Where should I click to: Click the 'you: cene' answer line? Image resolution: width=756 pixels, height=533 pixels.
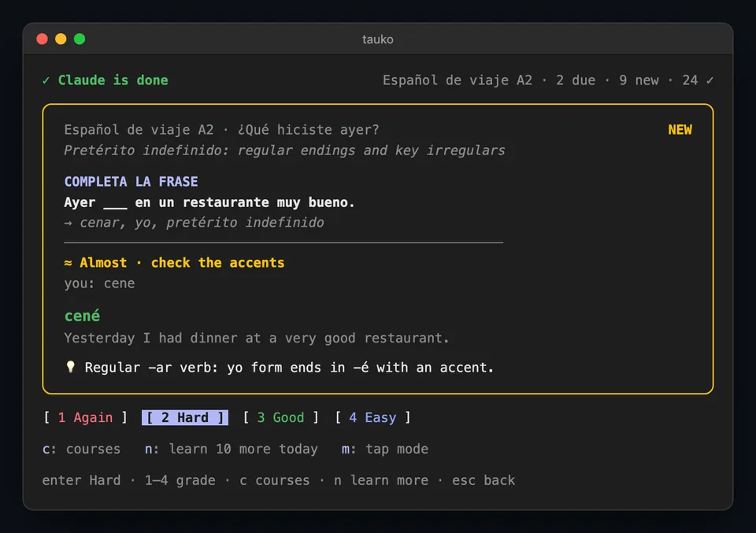click(x=100, y=283)
